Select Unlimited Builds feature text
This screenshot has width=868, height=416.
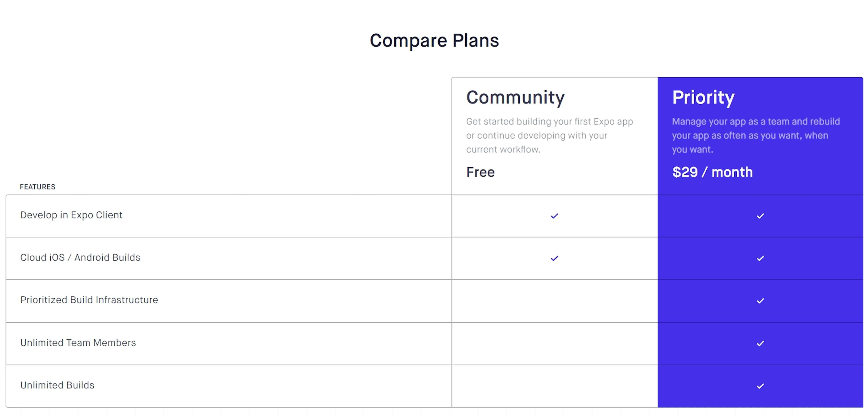(57, 385)
